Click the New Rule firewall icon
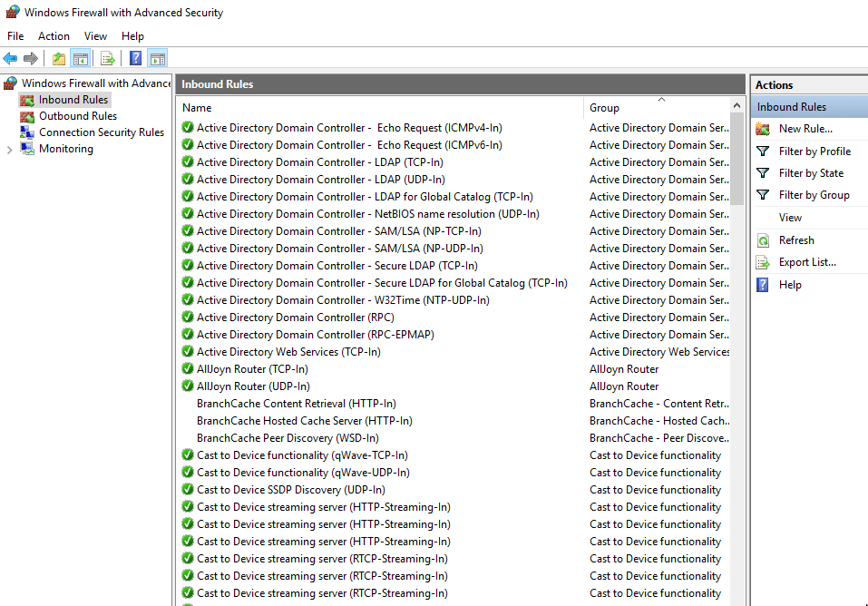The height and width of the screenshot is (606, 868). pyautogui.click(x=763, y=128)
